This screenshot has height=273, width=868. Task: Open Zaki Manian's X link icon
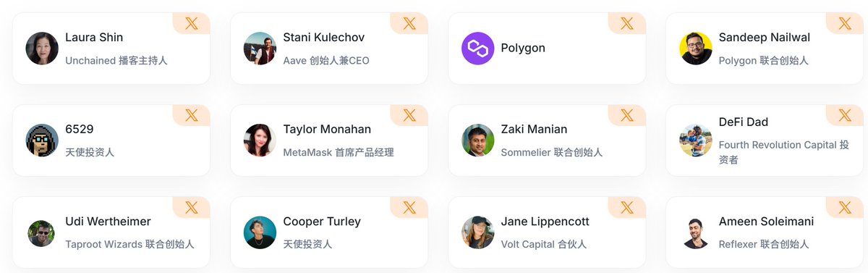(627, 115)
